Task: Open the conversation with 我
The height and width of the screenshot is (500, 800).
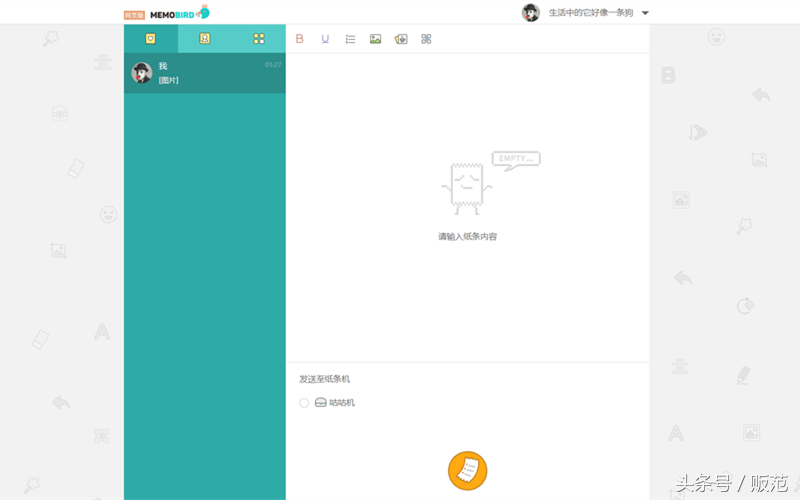Action: pyautogui.click(x=205, y=73)
